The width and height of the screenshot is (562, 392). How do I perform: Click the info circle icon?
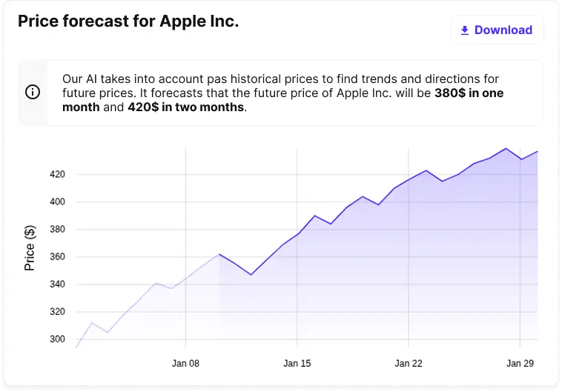pos(33,93)
